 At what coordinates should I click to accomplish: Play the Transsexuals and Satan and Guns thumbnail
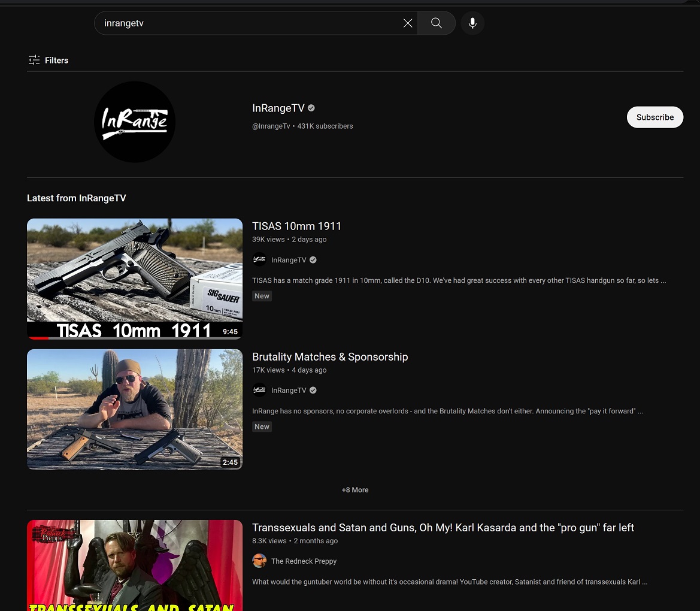(135, 565)
